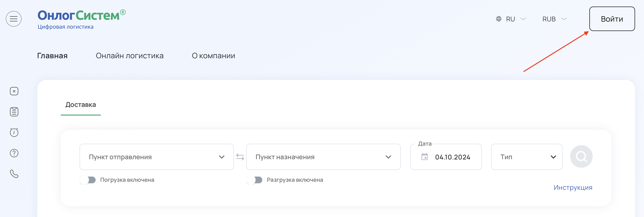The image size is (644, 217).
Task: Click the Войти login button
Action: point(612,19)
